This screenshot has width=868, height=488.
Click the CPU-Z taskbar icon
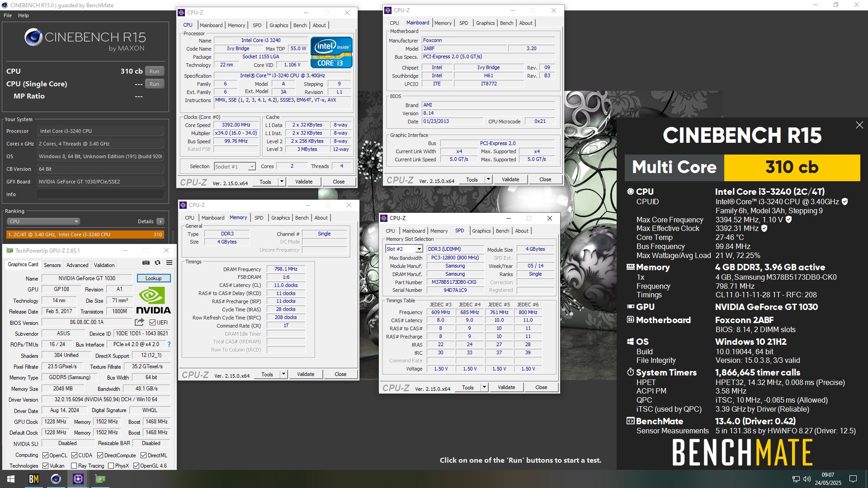click(x=78, y=479)
